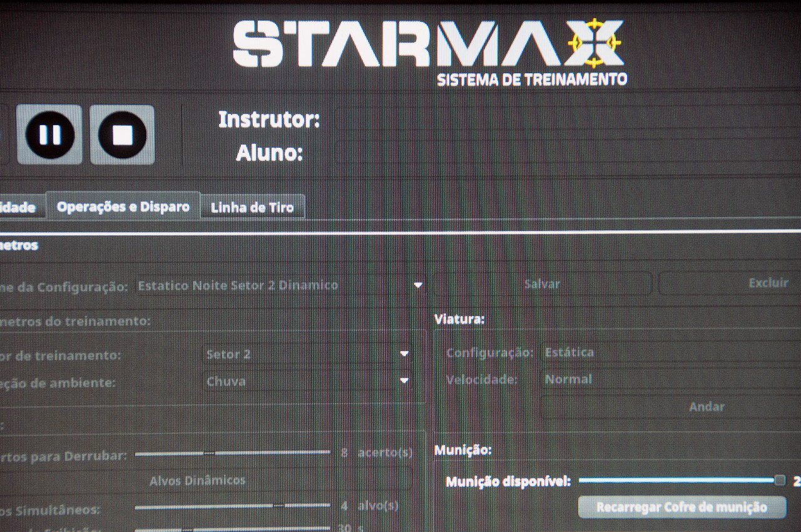
Task: Click the Instrutor name field
Action: pos(568,118)
